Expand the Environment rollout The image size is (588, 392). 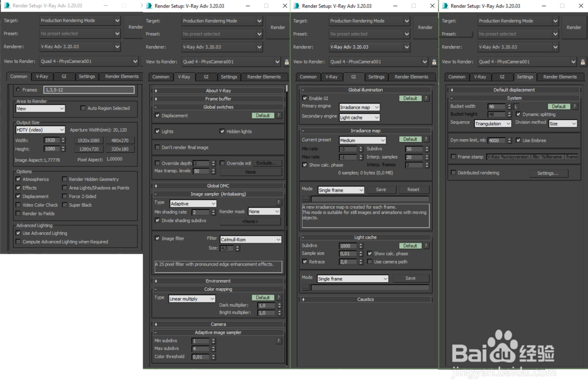pyautogui.click(x=218, y=281)
